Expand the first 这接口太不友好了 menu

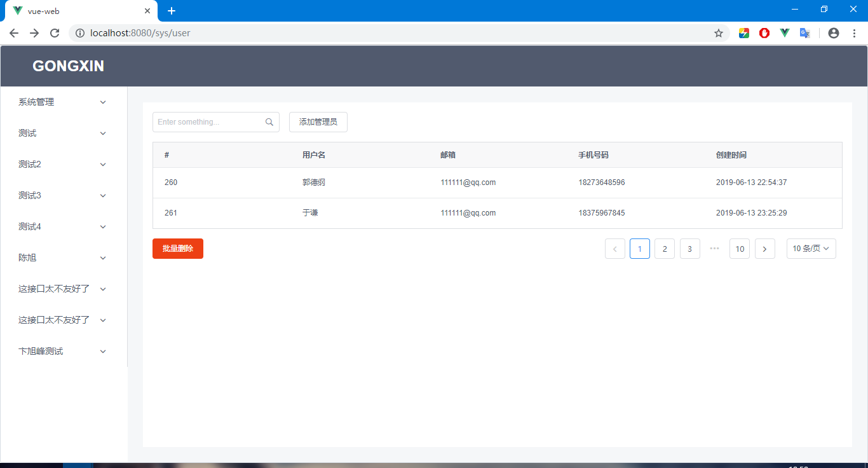64,289
